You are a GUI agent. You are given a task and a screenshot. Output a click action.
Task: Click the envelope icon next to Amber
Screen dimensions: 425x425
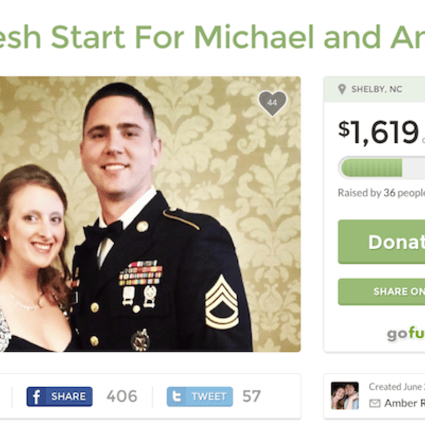pyautogui.click(x=375, y=404)
